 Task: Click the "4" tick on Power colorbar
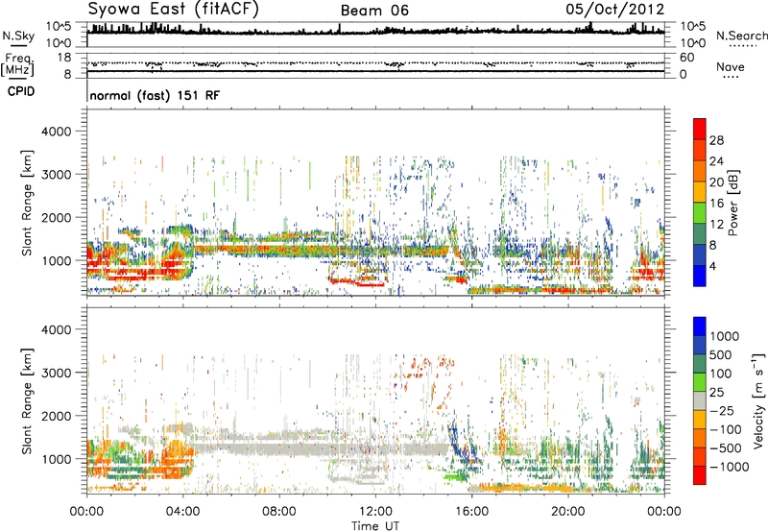tap(713, 266)
